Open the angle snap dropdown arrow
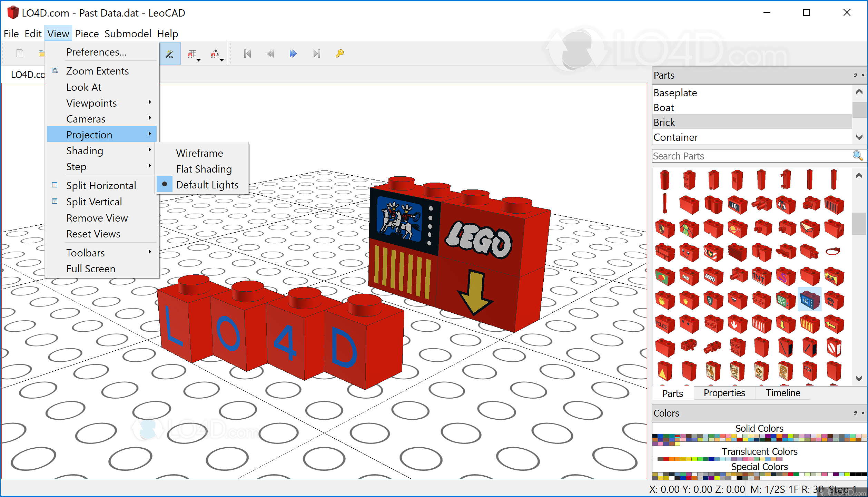The width and height of the screenshot is (868, 497). point(222,60)
